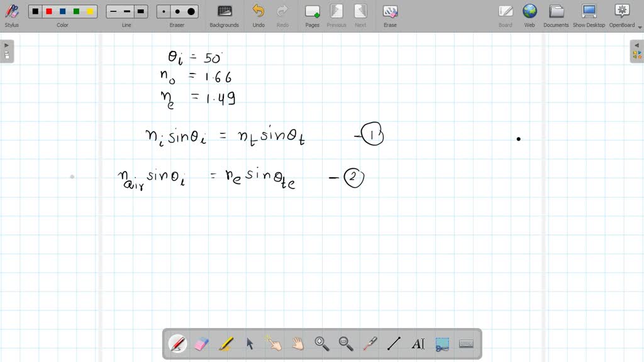Select the red color swatch
Image resolution: width=644 pixels, height=362 pixels.
[49, 11]
